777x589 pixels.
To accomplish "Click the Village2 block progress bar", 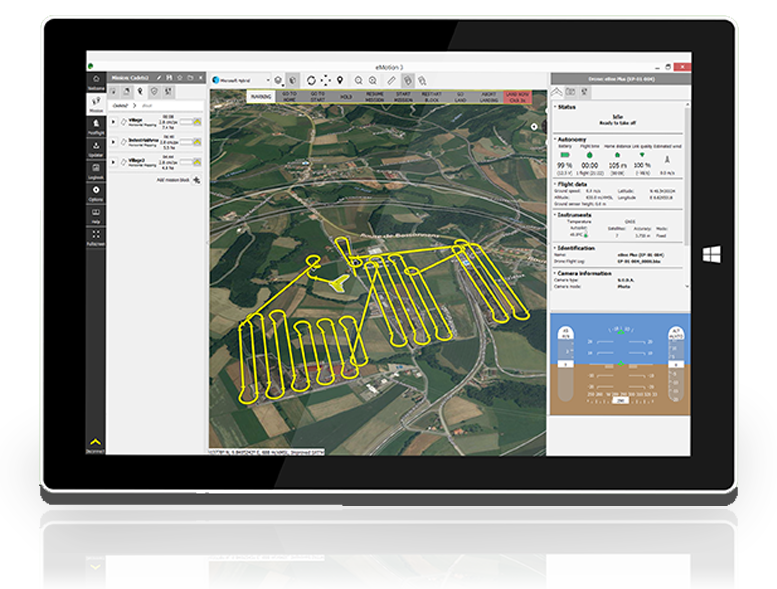I will click(186, 162).
